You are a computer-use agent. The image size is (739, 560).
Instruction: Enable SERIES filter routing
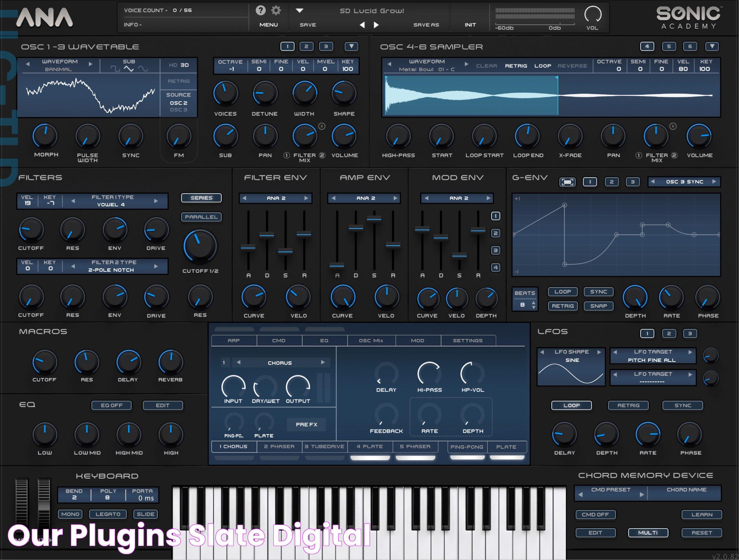click(201, 198)
